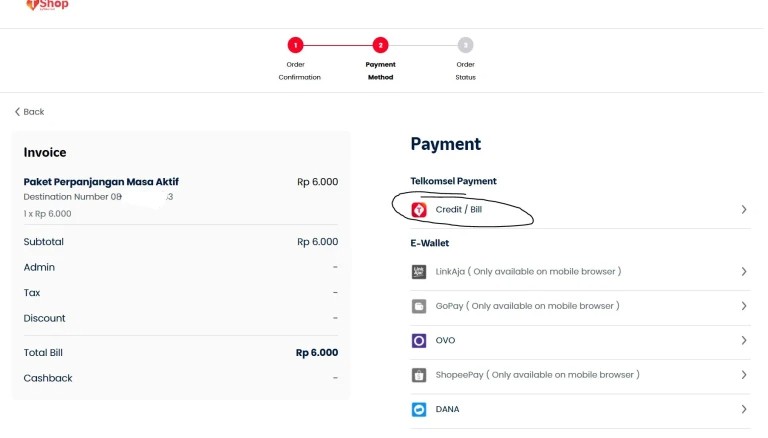This screenshot has height=438, width=768.
Task: Open the DANA row chevron
Action: 744,410
